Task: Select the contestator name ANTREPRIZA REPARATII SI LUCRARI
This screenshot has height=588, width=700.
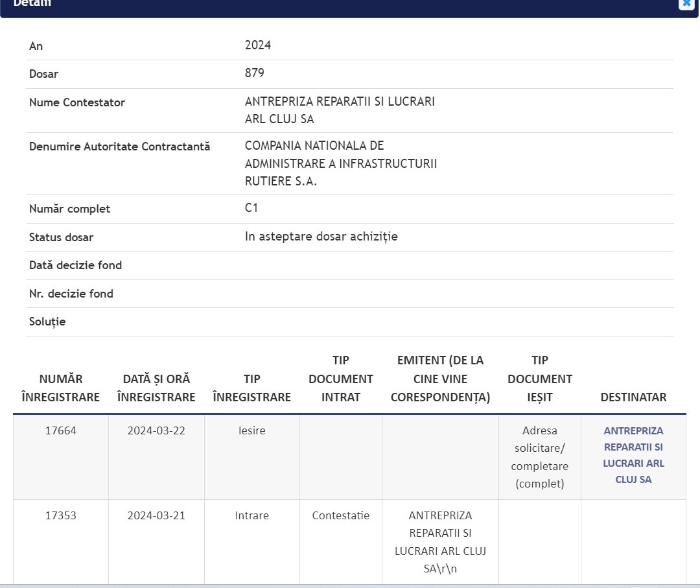Action: pos(340,101)
